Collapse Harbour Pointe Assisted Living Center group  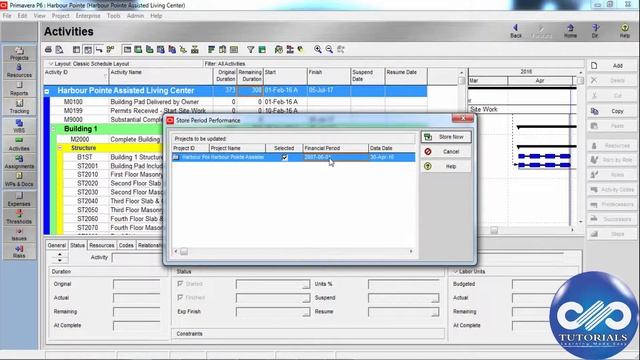(47, 91)
